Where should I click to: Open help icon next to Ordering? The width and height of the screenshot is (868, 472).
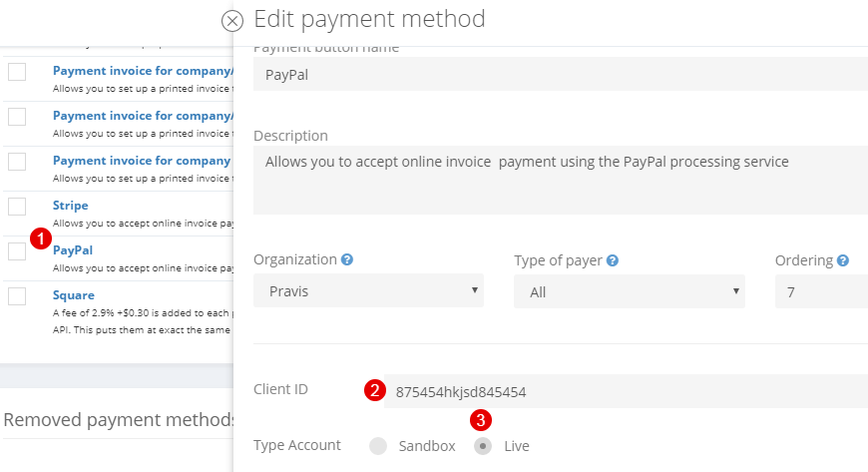point(842,260)
